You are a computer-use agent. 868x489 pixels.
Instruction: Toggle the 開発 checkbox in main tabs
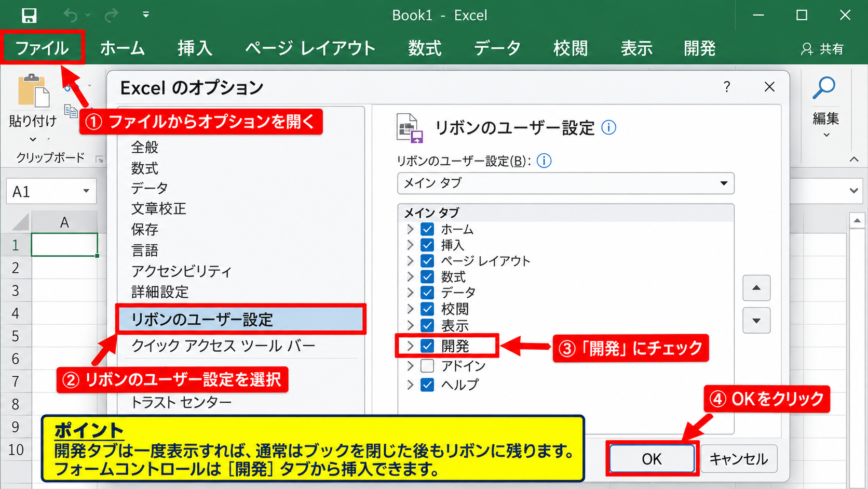pyautogui.click(x=427, y=346)
